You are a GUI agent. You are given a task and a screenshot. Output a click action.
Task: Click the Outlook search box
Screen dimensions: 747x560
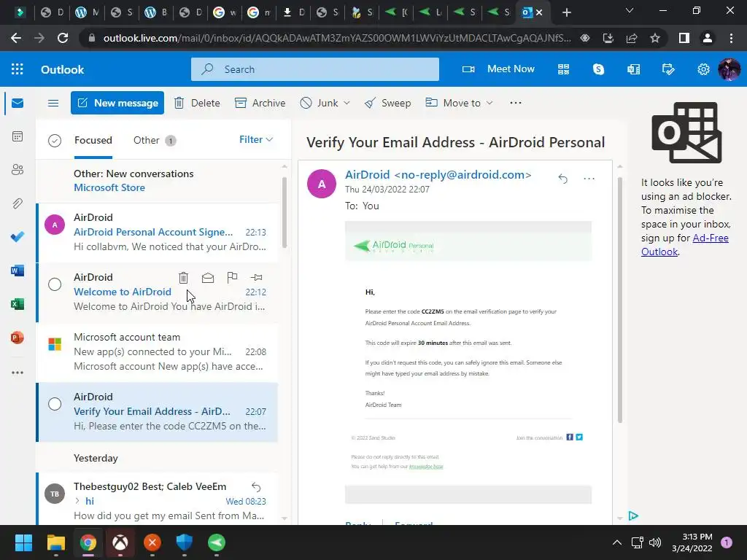coord(315,69)
